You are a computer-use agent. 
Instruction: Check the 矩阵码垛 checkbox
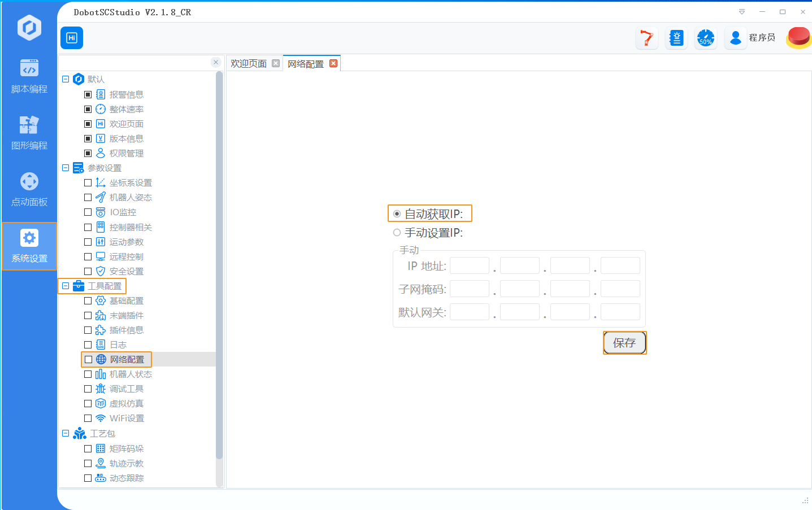pyautogui.click(x=88, y=448)
